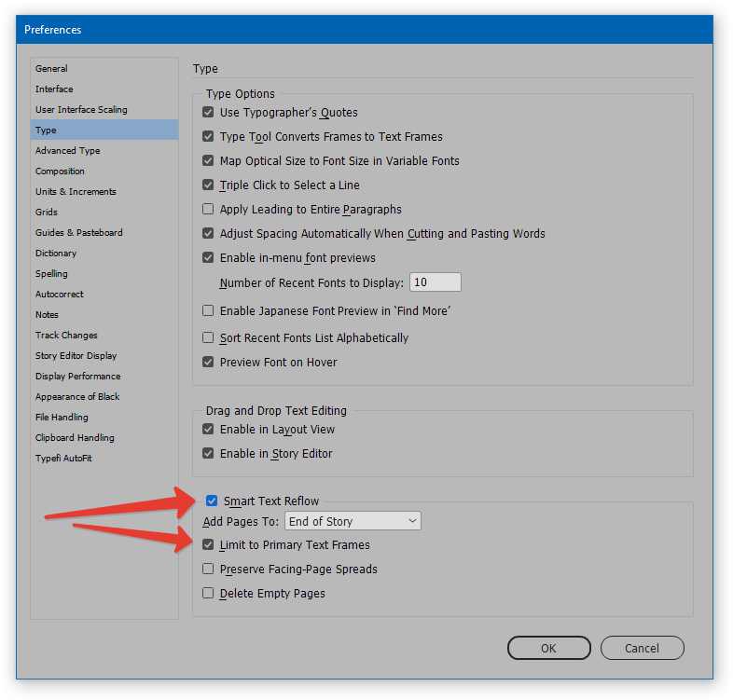Select Appearance of Black category
Image resolution: width=733 pixels, height=700 pixels.
[x=104, y=398]
